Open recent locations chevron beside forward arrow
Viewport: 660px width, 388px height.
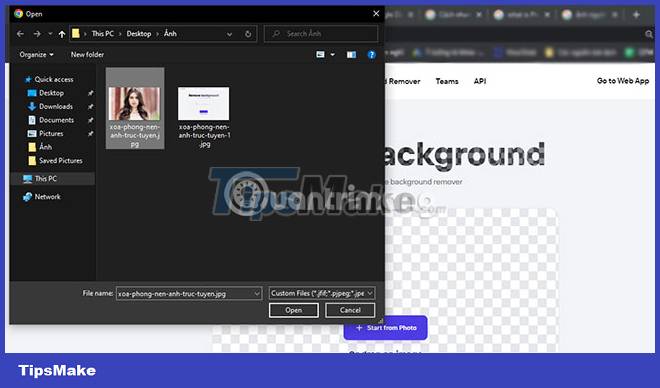(50, 34)
